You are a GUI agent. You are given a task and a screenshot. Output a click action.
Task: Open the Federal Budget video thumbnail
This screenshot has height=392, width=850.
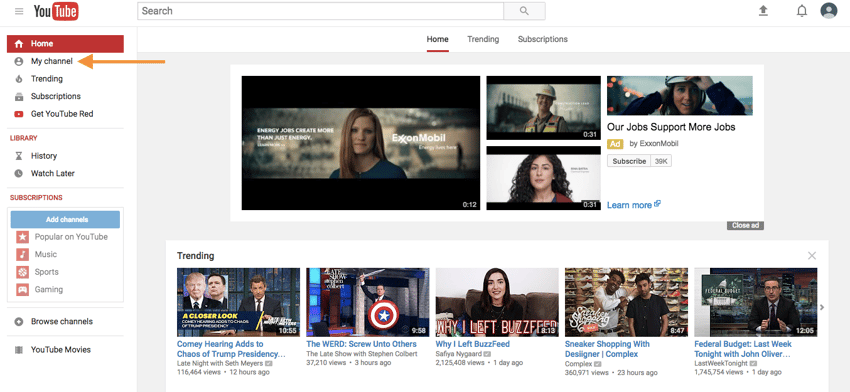[756, 302]
